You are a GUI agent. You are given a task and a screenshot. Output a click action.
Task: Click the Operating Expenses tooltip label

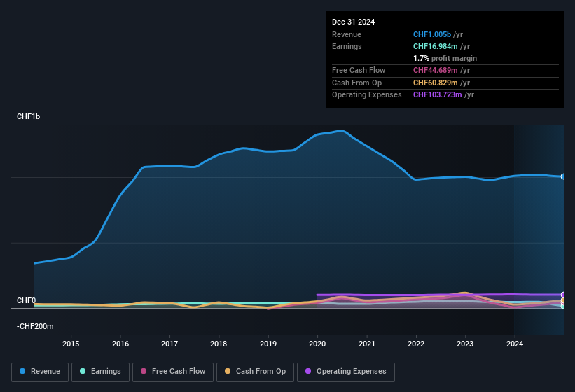(x=367, y=94)
